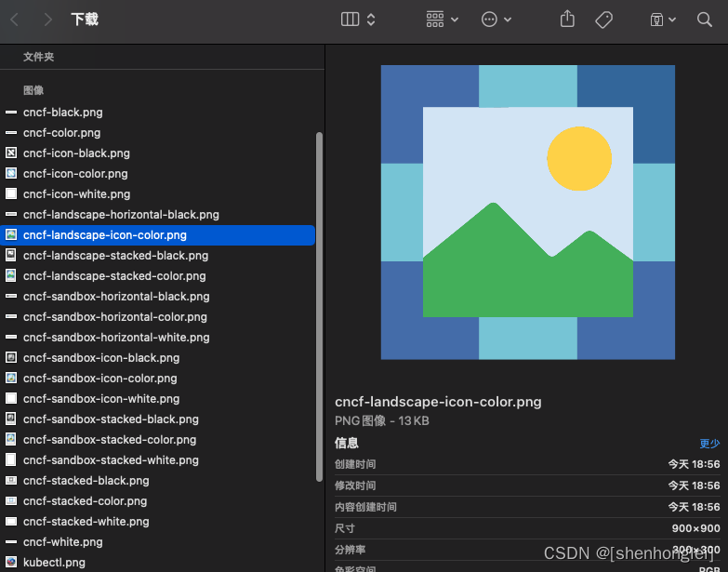Click the large preview image

coord(528,212)
